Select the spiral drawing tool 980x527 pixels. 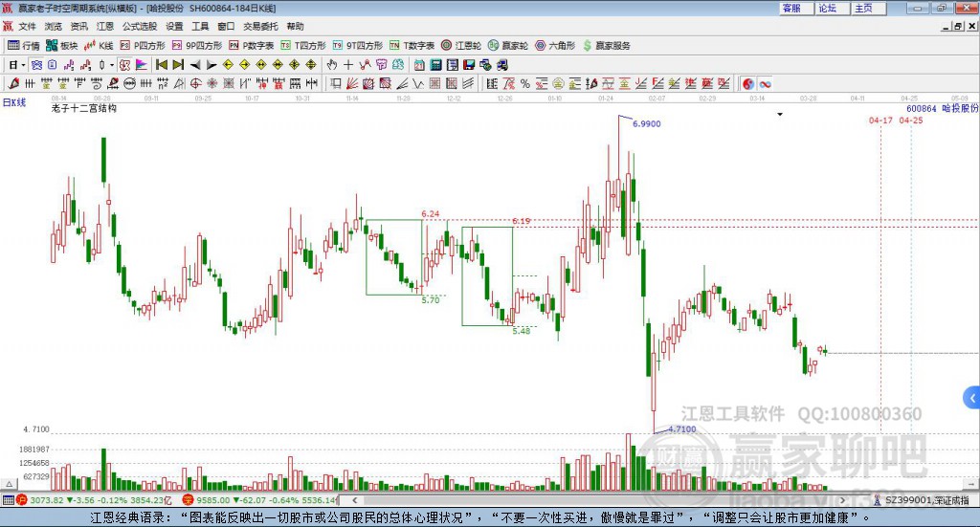pos(97,83)
